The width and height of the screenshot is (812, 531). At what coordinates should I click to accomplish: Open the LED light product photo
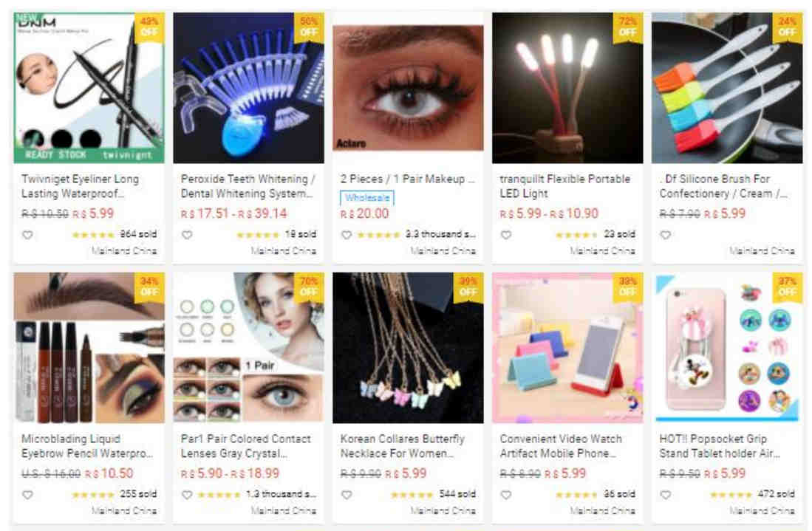567,88
